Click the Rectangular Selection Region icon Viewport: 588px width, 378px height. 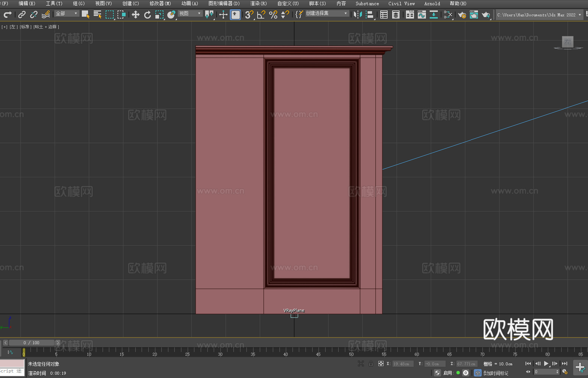[x=110, y=14]
